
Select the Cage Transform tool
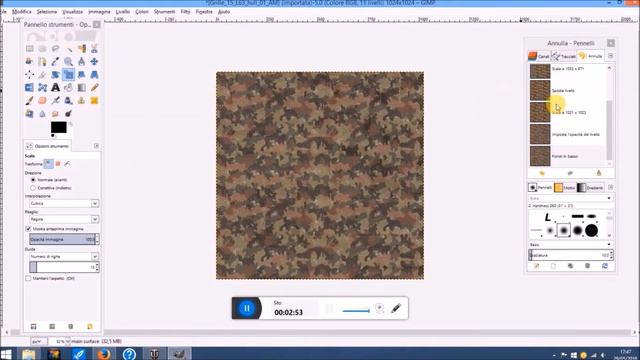[x=42, y=87]
